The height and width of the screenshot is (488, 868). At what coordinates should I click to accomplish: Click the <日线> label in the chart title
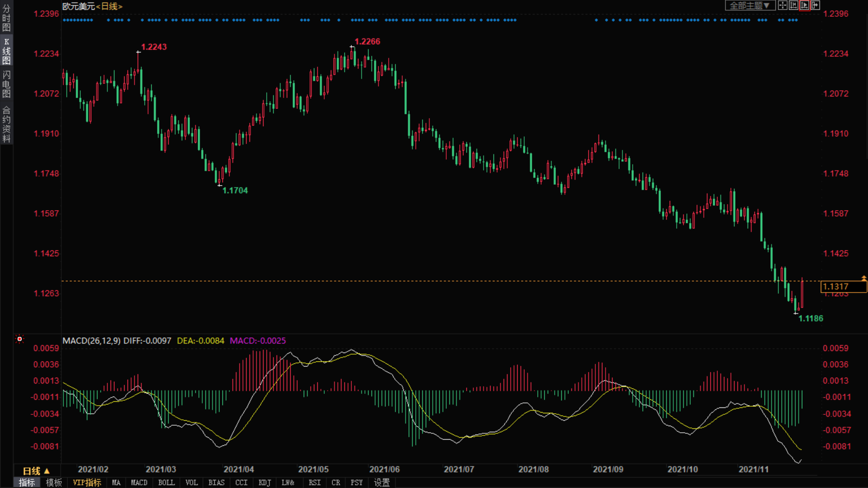pos(109,6)
